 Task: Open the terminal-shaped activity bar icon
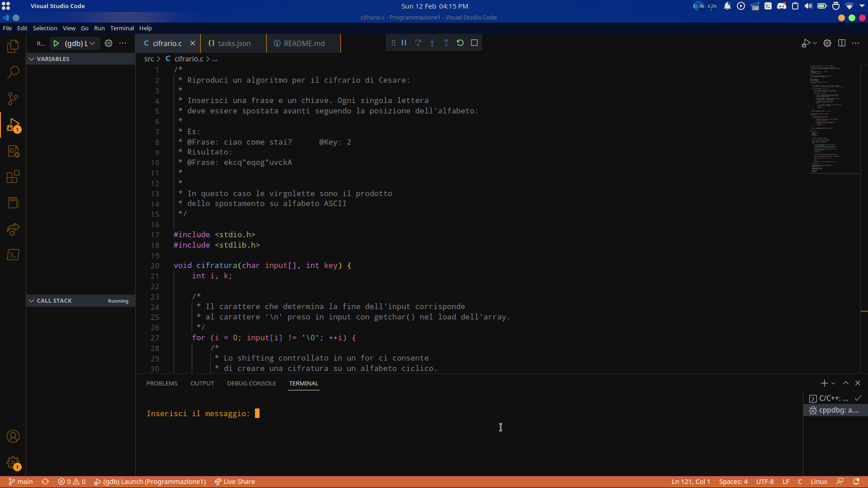(x=13, y=255)
